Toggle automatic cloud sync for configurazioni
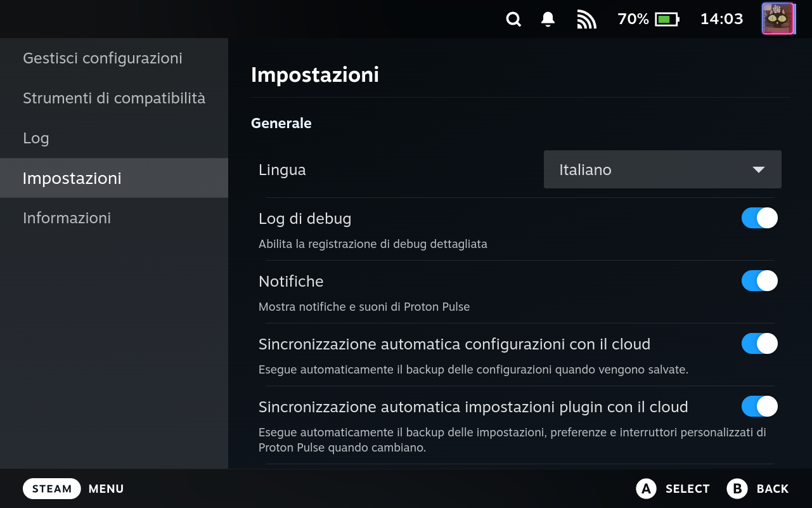 [759, 344]
